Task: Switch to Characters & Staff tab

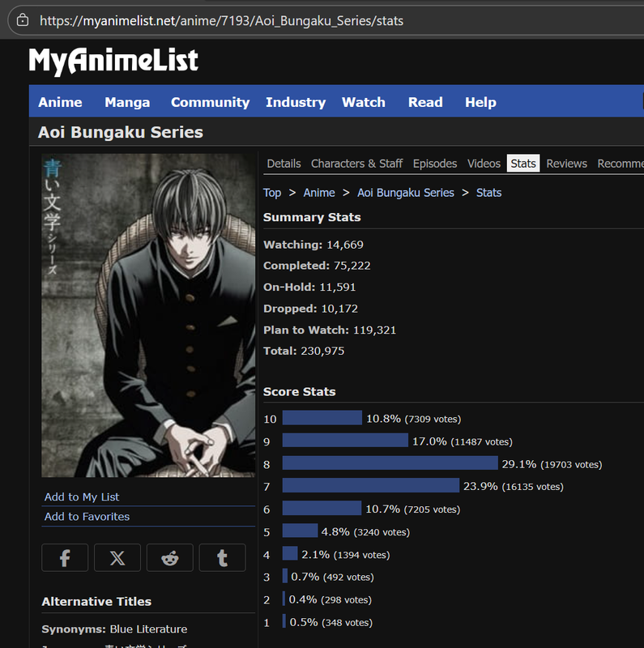Action: click(356, 164)
